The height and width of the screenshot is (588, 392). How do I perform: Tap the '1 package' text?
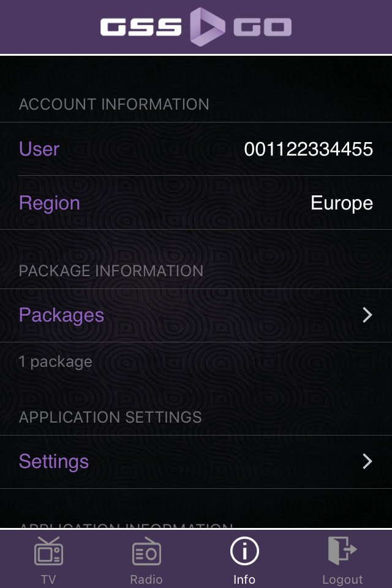point(56,362)
